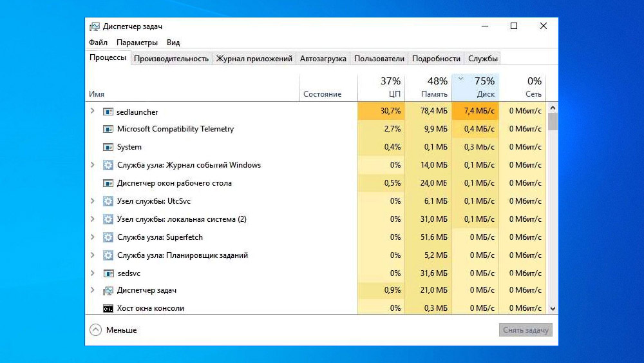
Task: Click the scrollbar down arrow
Action: tap(553, 309)
